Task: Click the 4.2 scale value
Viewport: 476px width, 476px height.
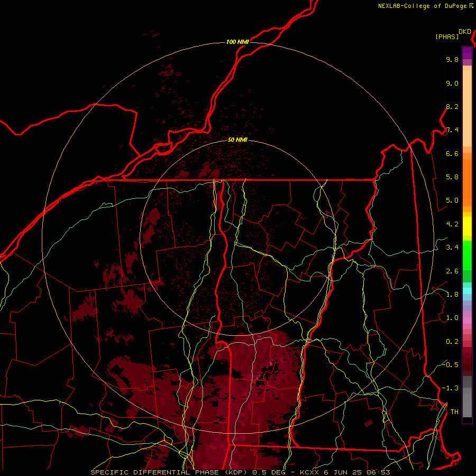Action: pyautogui.click(x=452, y=224)
